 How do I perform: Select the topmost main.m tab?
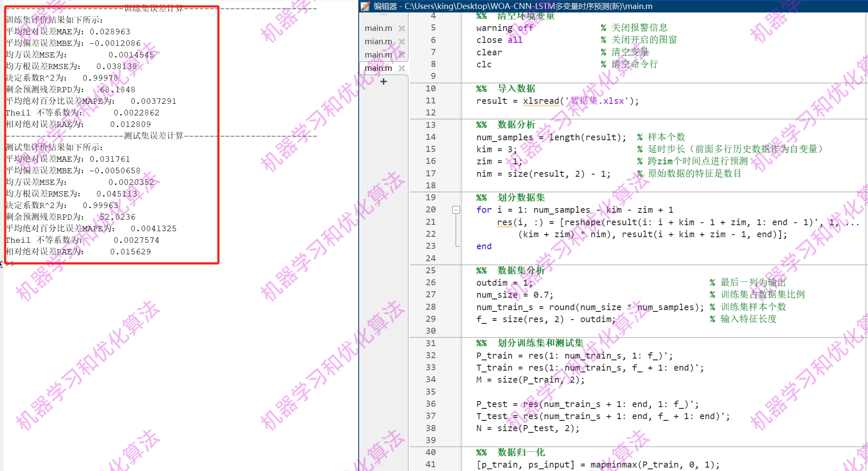pyautogui.click(x=378, y=28)
